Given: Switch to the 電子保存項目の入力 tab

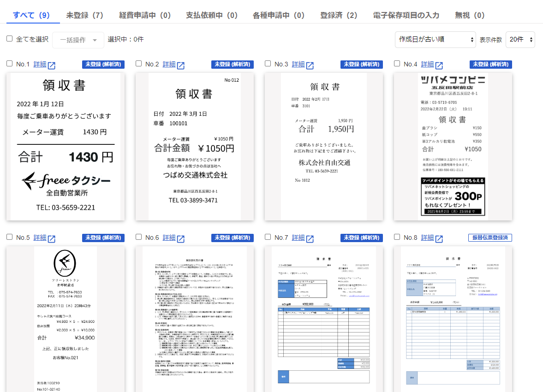Looking at the screenshot, I should pyautogui.click(x=406, y=15).
